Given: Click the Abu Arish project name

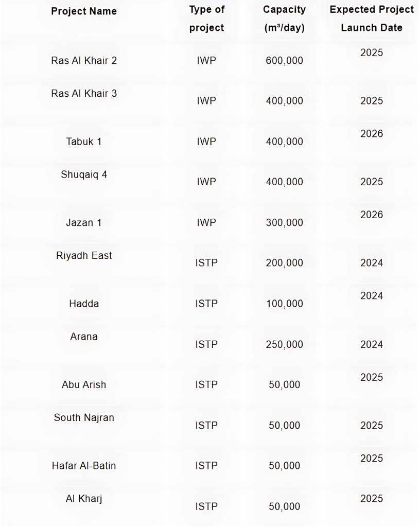Looking at the screenshot, I should click(84, 384).
